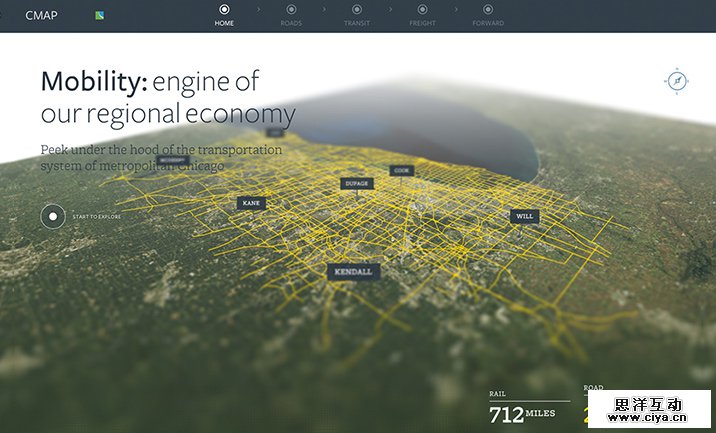Click the small green-blue logo icon beside CMAP
716x433 pixels.
coord(100,16)
